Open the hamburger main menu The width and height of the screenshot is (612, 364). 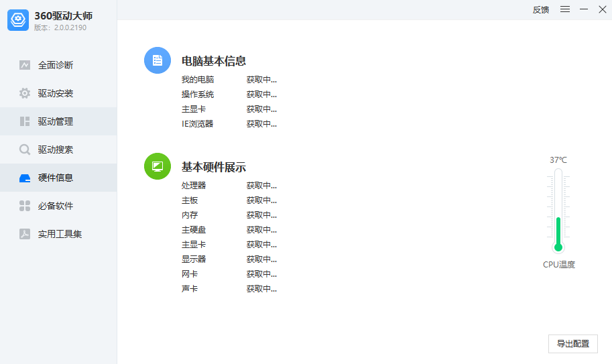coord(565,9)
